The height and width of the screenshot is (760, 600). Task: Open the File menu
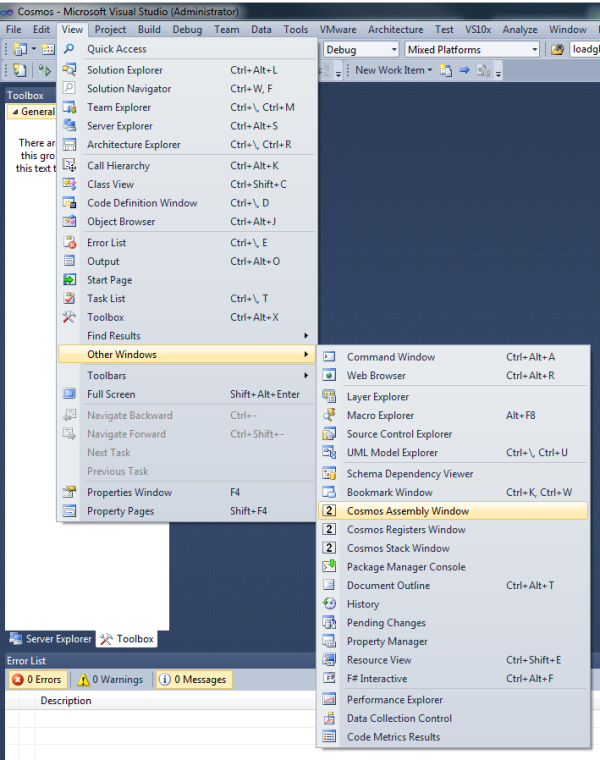[x=14, y=30]
